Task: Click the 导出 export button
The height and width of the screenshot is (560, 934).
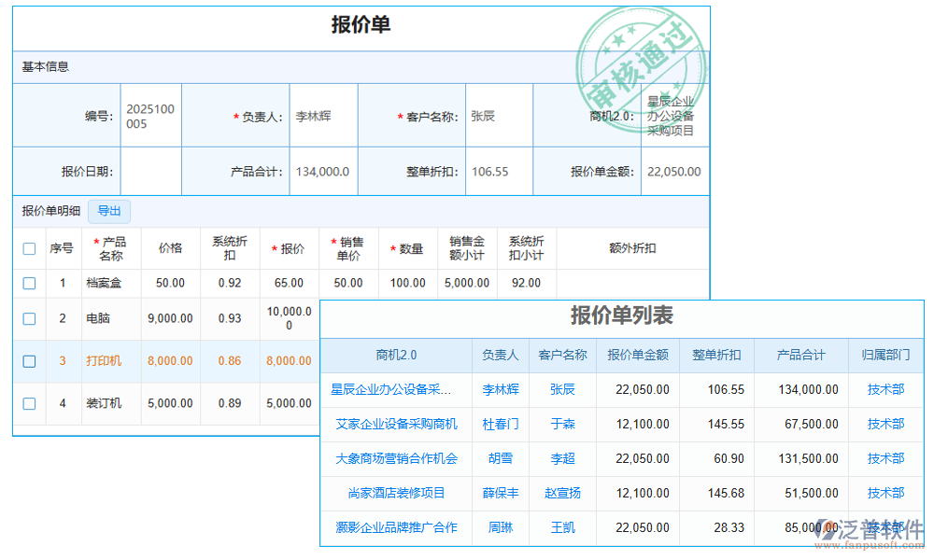Action: click(109, 211)
